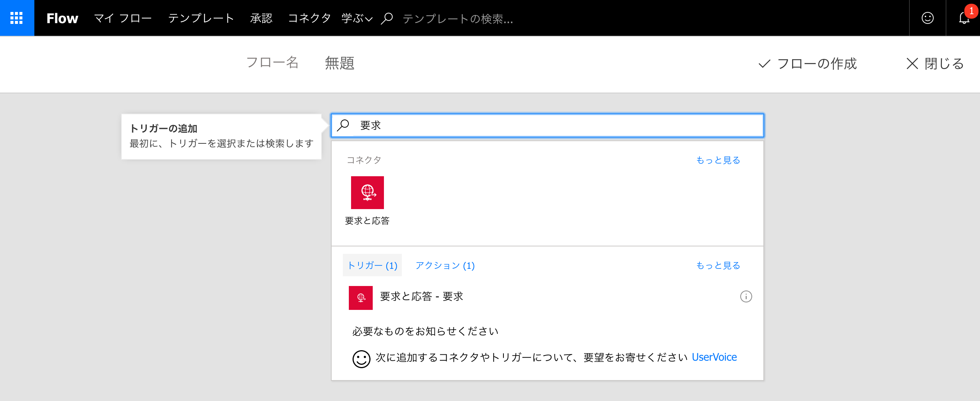Select the 要求と応答 - 要求 trigger text
Screen dimensions: 980x401
pyautogui.click(x=421, y=296)
